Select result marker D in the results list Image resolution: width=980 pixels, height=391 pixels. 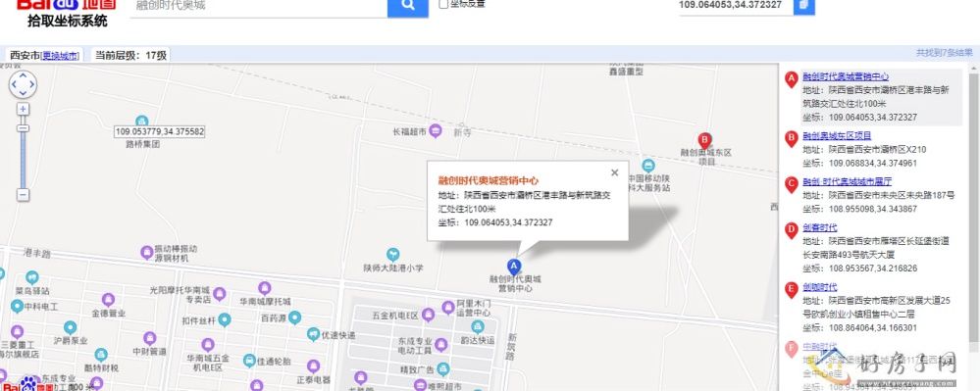[792, 230]
